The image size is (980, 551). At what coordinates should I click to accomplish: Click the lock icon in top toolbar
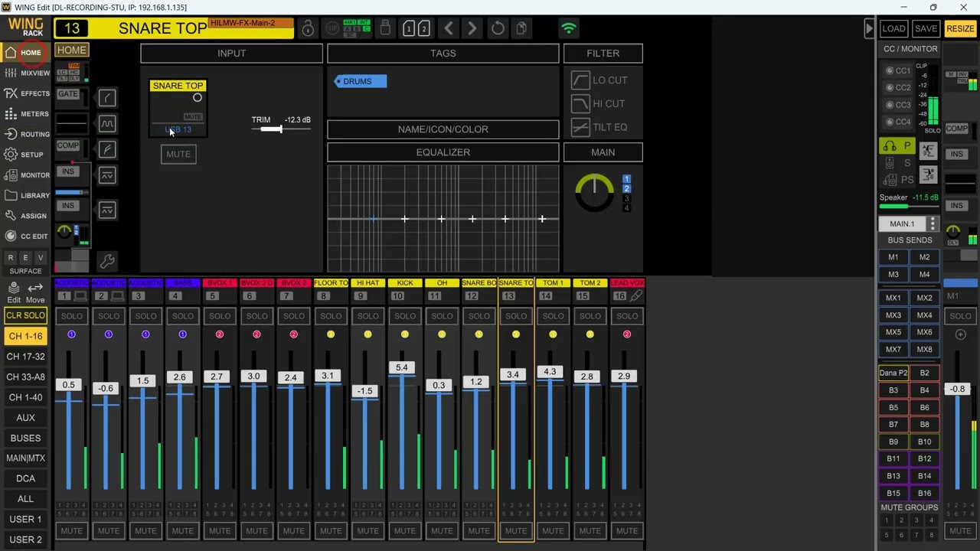point(308,29)
